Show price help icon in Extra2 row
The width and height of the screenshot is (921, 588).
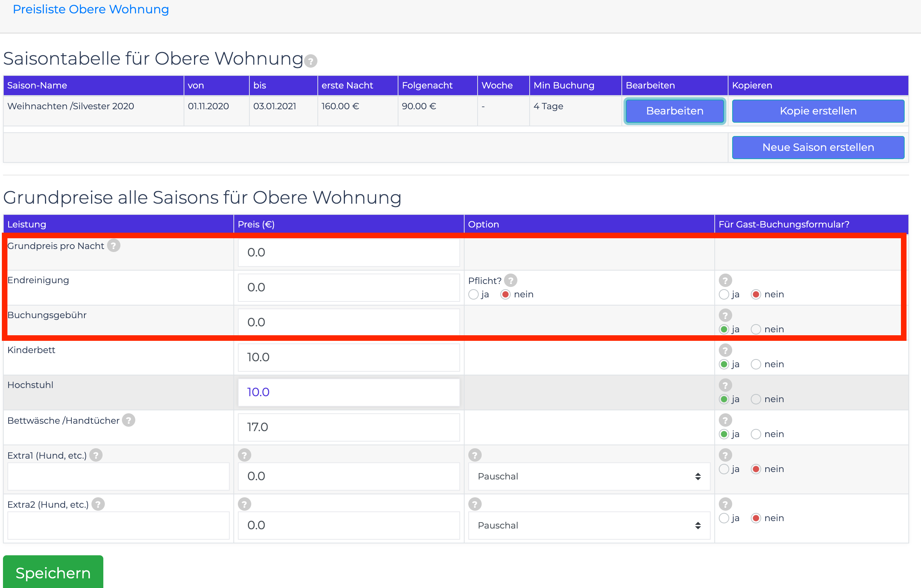[245, 504]
